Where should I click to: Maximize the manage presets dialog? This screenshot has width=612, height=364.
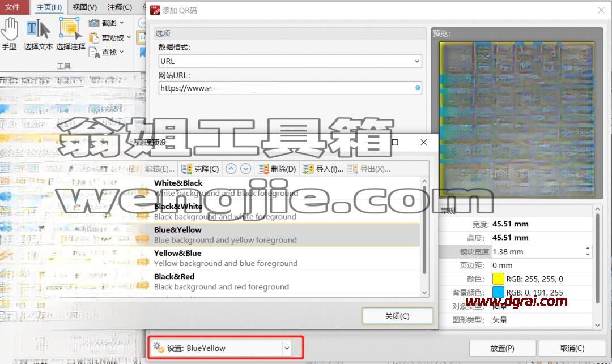click(395, 142)
